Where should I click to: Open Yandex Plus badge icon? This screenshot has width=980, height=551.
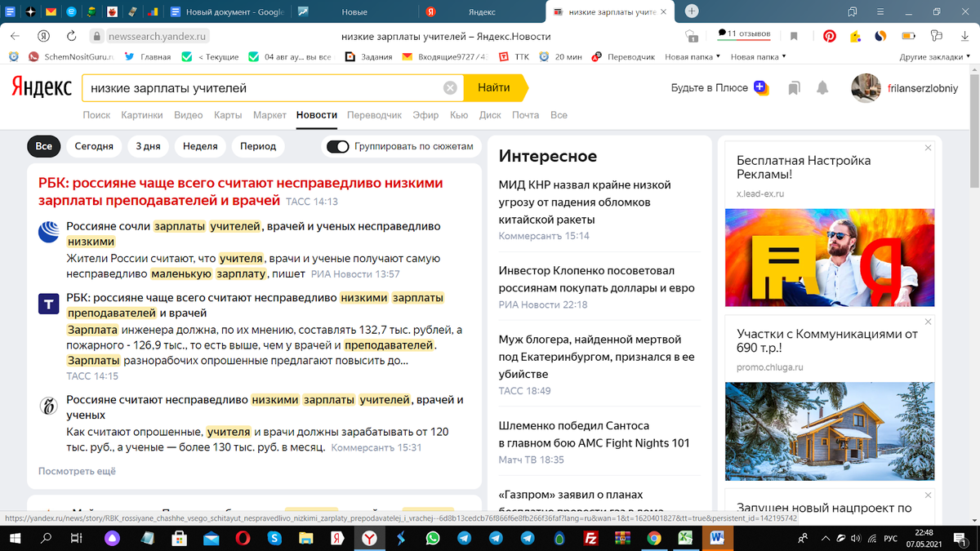760,87
